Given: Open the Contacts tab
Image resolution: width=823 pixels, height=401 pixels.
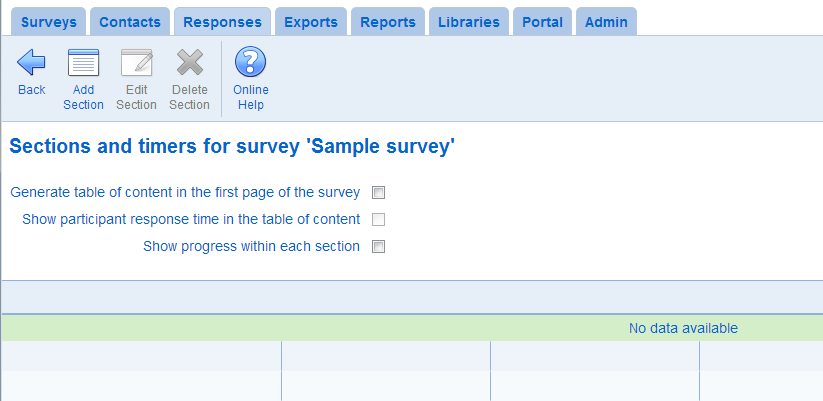Looking at the screenshot, I should click(130, 22).
